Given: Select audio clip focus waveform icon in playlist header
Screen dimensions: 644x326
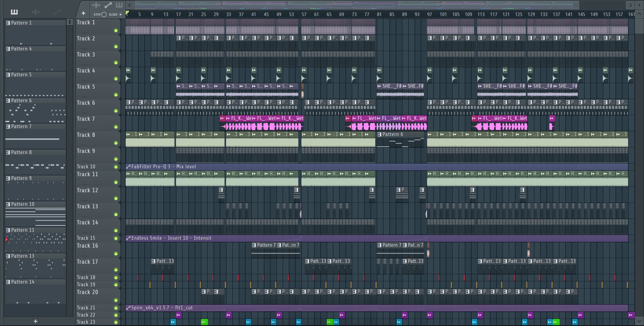Looking at the screenshot, I should coord(96,5).
